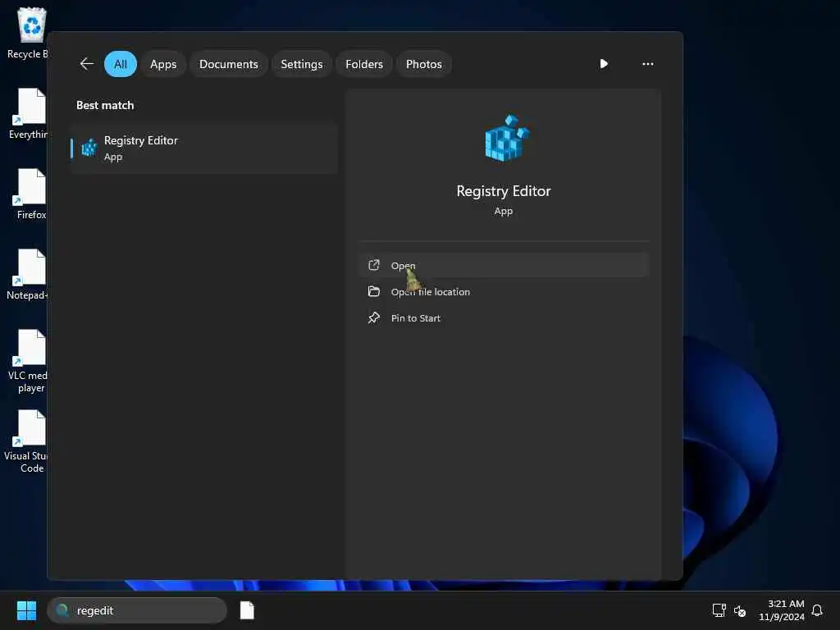Choose Open file location
Screen dimensions: 840x630
click(x=504, y=291)
